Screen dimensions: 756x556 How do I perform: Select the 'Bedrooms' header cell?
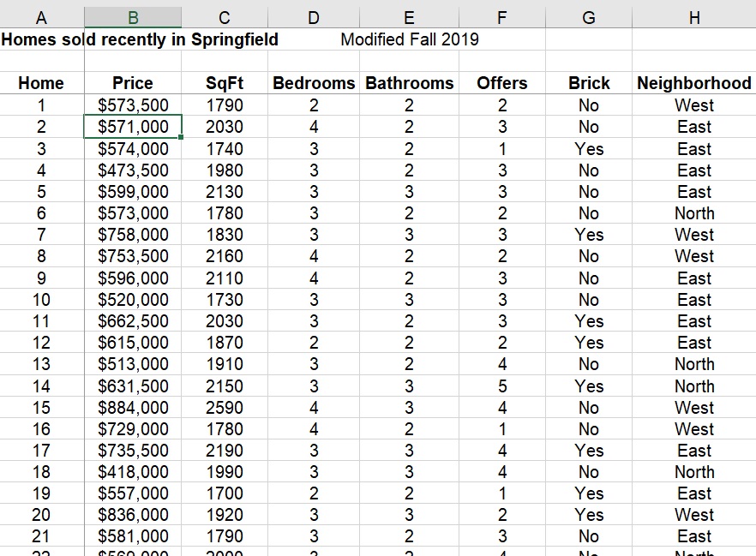point(314,83)
